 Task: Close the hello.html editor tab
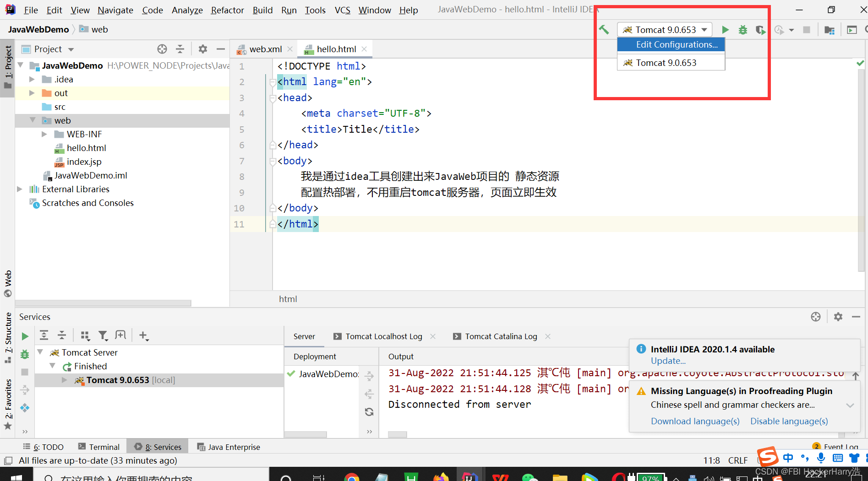pyautogui.click(x=364, y=49)
